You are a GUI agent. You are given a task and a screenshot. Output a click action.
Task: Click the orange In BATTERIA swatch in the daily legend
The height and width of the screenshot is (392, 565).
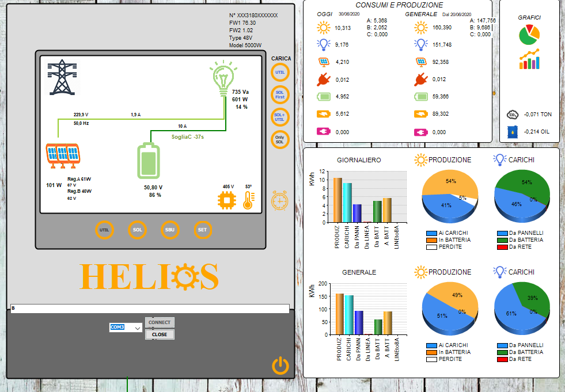click(431, 240)
